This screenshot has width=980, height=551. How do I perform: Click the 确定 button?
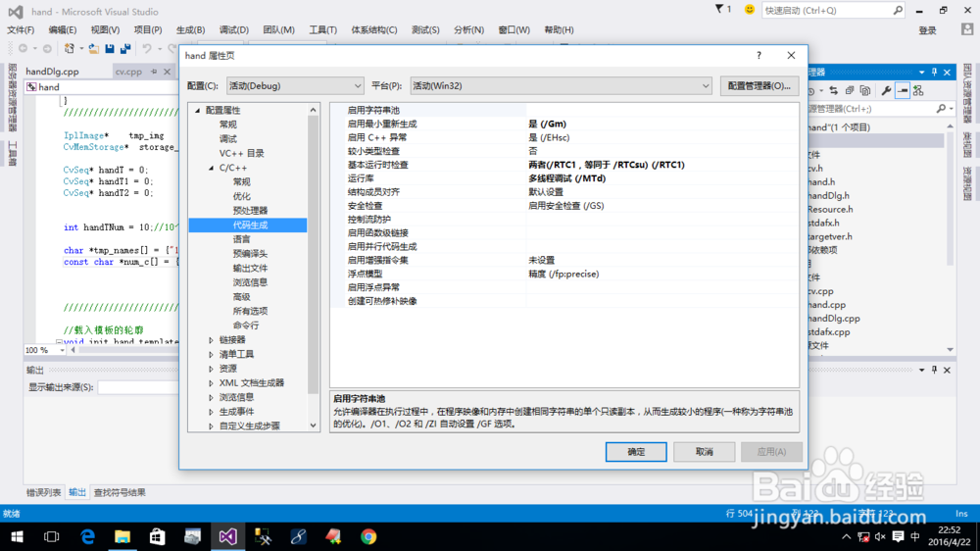pyautogui.click(x=636, y=452)
